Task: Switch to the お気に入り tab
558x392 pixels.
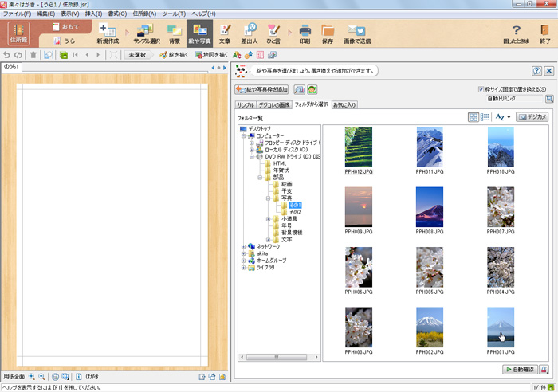Action: click(x=344, y=104)
